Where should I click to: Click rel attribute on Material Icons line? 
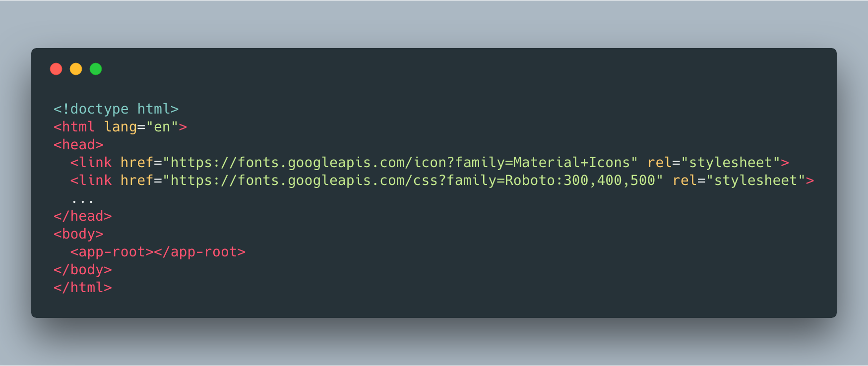point(659,163)
